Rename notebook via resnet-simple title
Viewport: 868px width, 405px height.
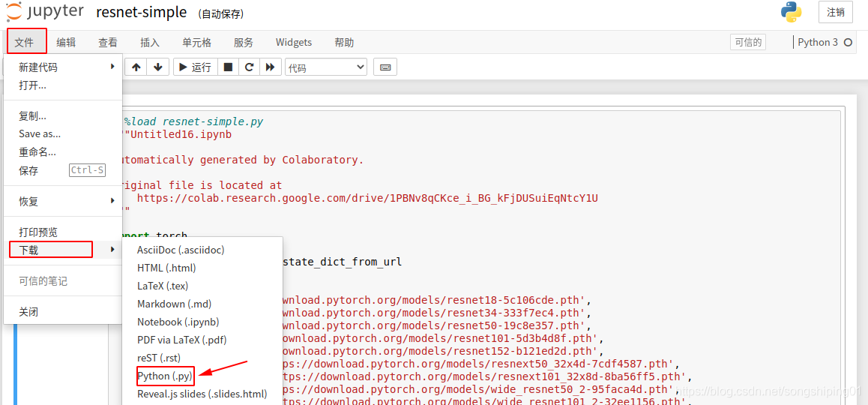pyautogui.click(x=141, y=13)
